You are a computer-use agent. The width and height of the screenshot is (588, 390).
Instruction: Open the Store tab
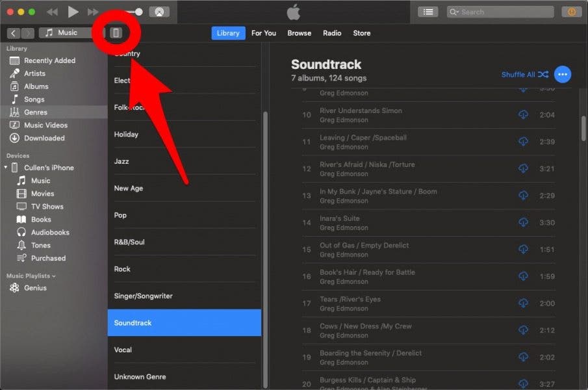coord(361,33)
